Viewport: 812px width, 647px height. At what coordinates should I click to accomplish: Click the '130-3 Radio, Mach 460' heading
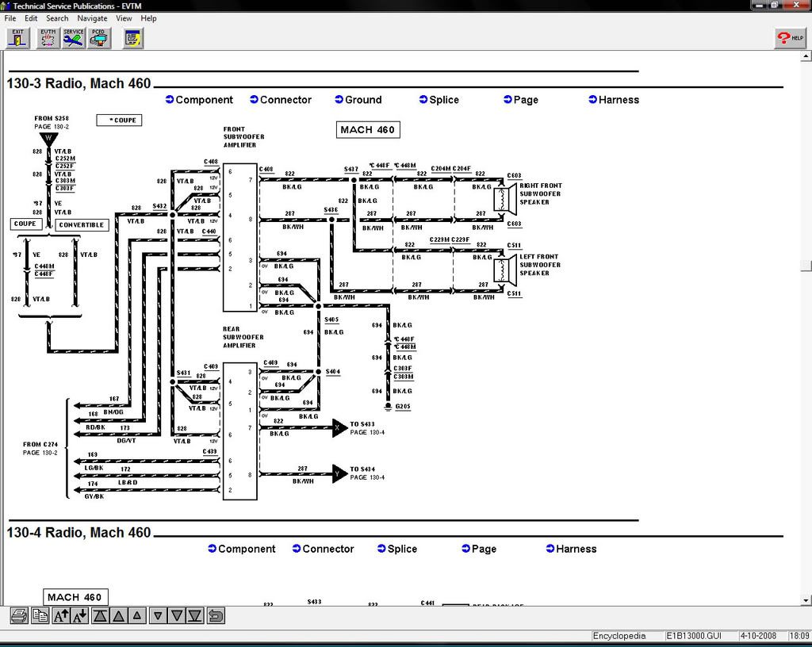pos(79,83)
